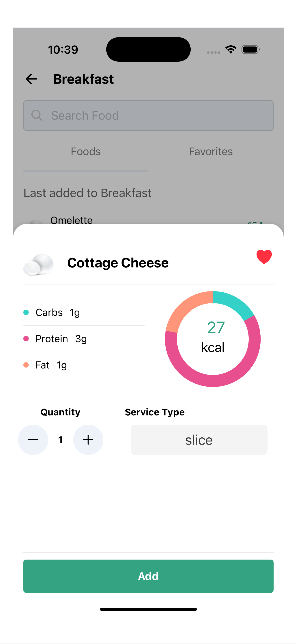The height and width of the screenshot is (644, 296).
Task: Open the slice service type selector
Action: click(199, 439)
